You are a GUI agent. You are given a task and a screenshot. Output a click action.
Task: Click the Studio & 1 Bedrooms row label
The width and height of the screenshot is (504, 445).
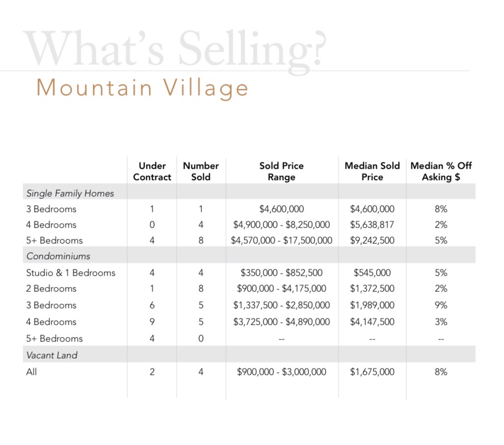(x=71, y=273)
